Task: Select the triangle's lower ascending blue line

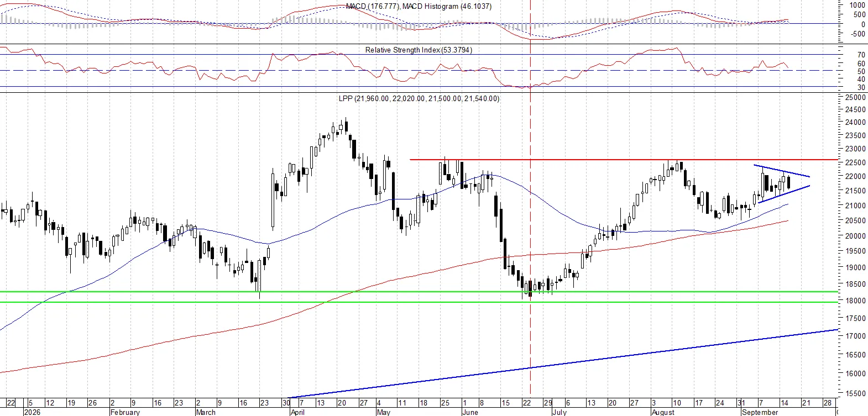Action: pyautogui.click(x=784, y=194)
